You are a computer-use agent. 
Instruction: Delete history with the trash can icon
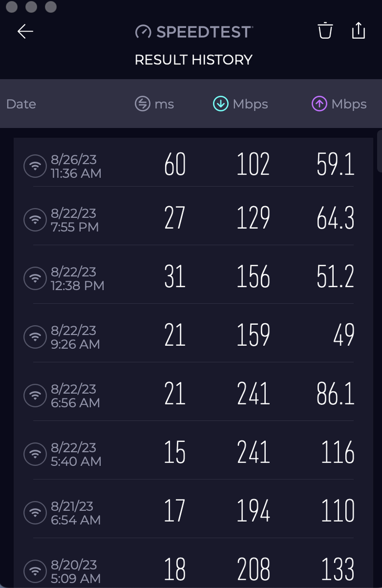click(325, 31)
